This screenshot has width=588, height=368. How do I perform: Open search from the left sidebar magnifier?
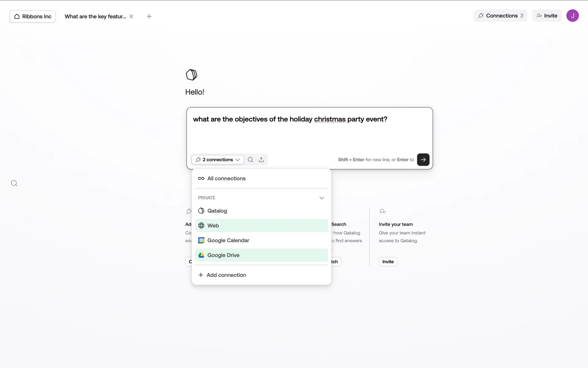[14, 183]
